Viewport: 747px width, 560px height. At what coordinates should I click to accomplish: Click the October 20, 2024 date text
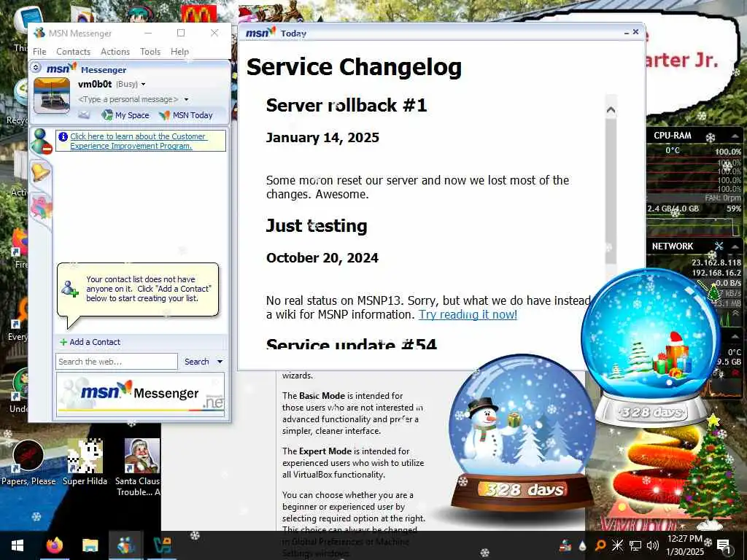coord(322,257)
